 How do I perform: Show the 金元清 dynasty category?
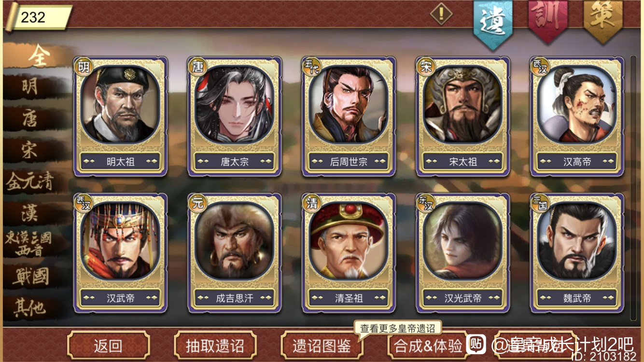tap(30, 182)
